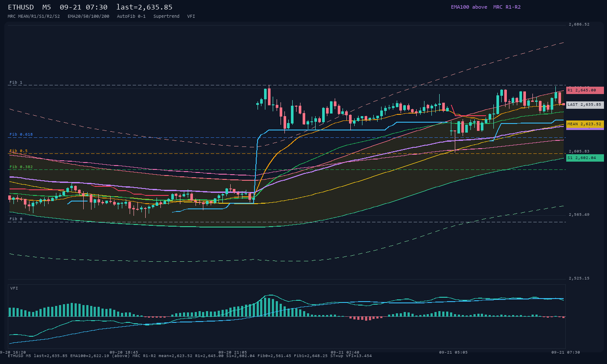Image resolution: width=607 pixels, height=364 pixels.
Task: Click the EMA100 above status text
Action: click(x=469, y=7)
